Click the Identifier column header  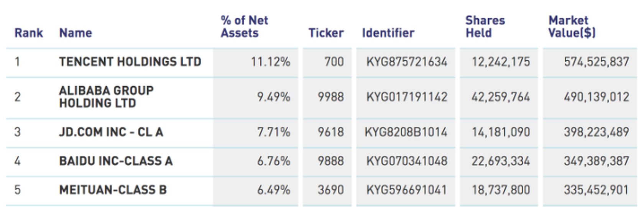click(x=388, y=33)
